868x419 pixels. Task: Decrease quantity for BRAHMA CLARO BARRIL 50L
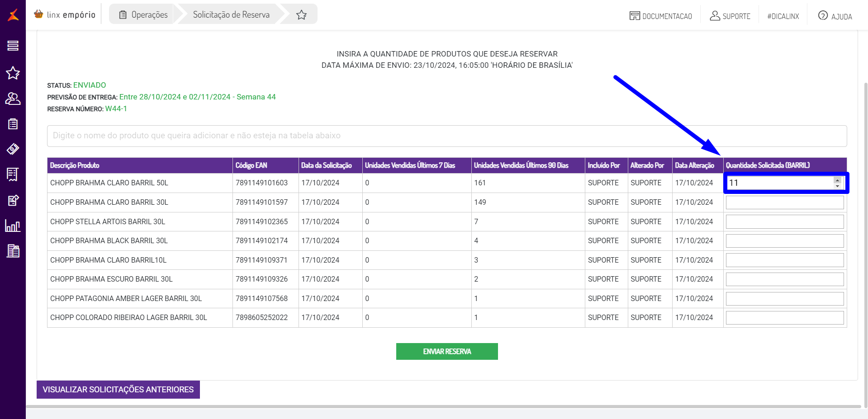click(x=838, y=186)
